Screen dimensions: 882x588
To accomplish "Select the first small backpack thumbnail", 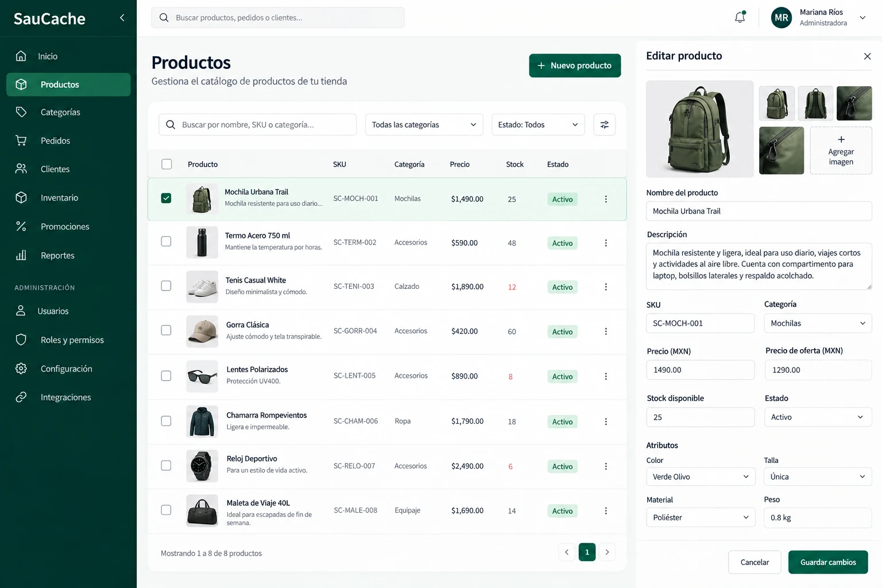I will (777, 103).
